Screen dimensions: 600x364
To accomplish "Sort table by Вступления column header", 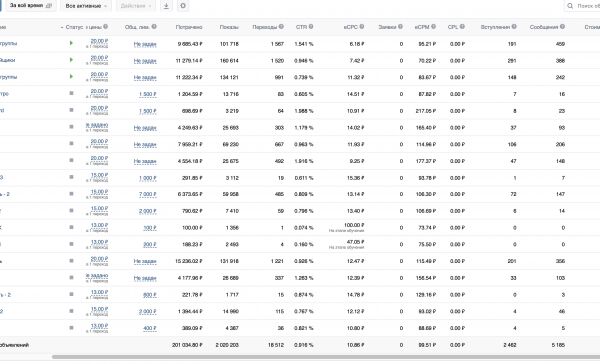I will [x=495, y=27].
